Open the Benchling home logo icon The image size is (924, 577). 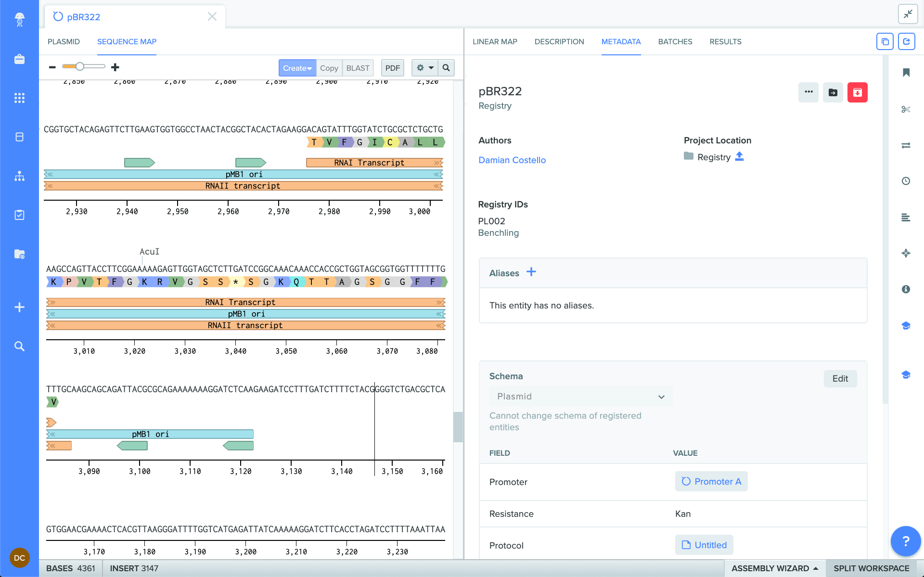coord(19,19)
